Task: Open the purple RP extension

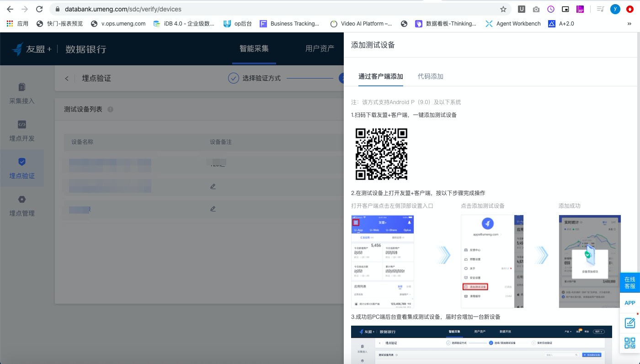Action: coord(580,9)
